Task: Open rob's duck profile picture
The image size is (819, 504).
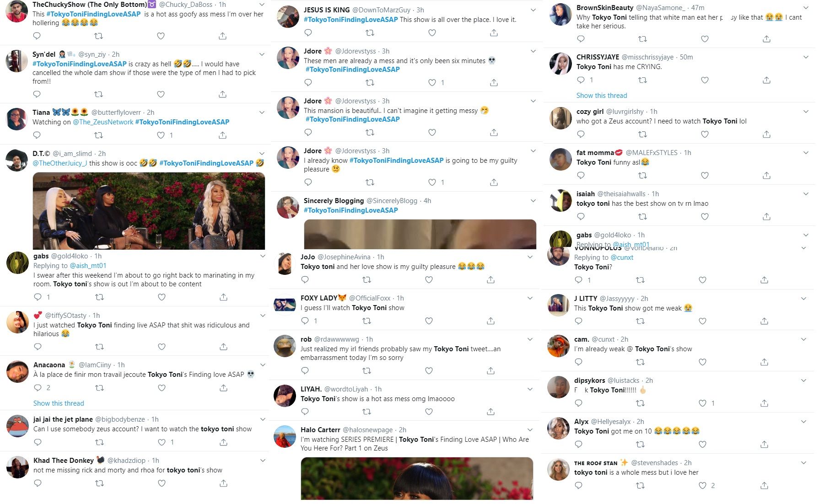Action: tap(285, 346)
